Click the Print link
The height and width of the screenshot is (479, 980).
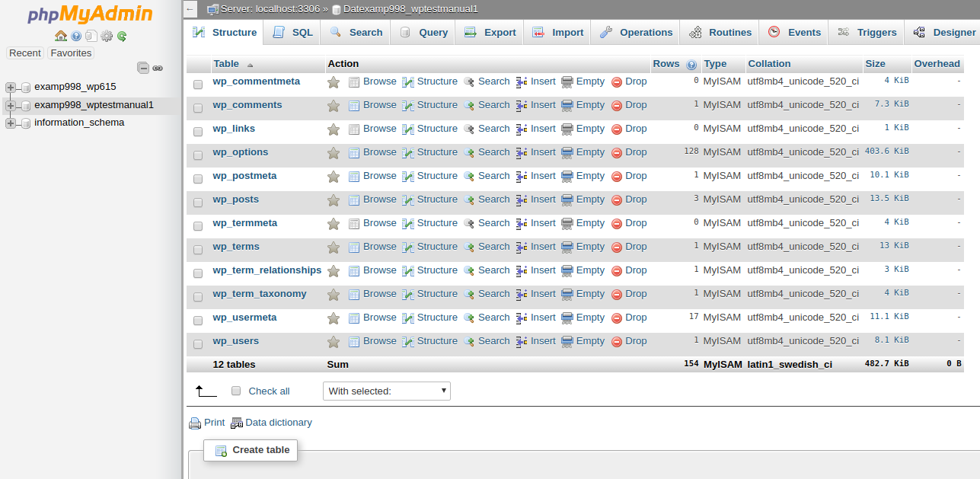214,423
